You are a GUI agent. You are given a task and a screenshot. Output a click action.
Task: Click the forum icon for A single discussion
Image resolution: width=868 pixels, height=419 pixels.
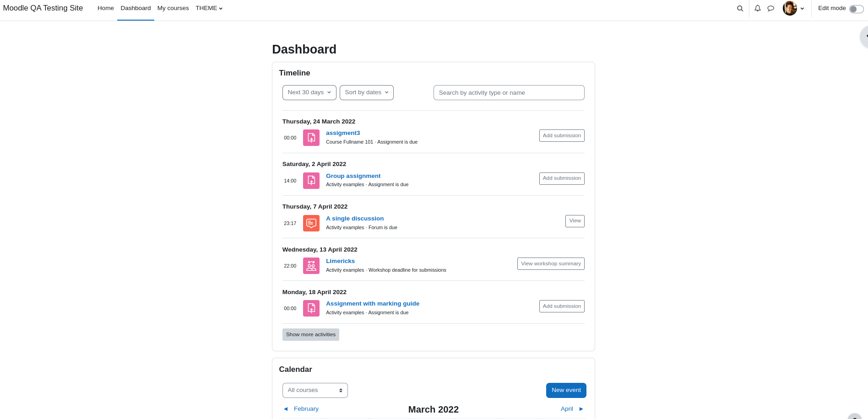[x=311, y=223]
